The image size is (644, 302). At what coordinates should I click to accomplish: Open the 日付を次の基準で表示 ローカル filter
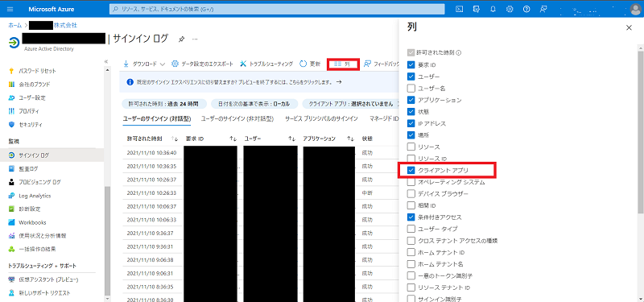(254, 104)
